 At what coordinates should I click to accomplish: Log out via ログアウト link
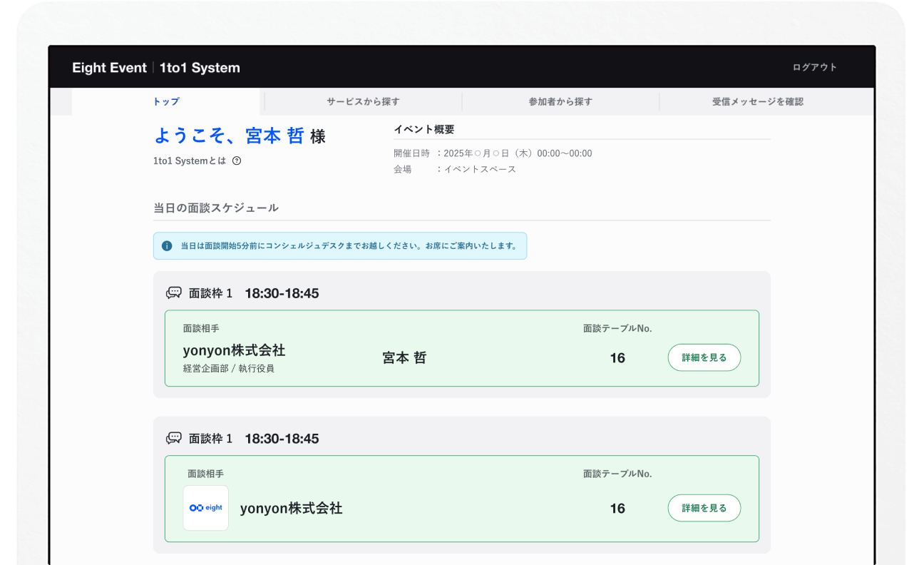pos(815,68)
